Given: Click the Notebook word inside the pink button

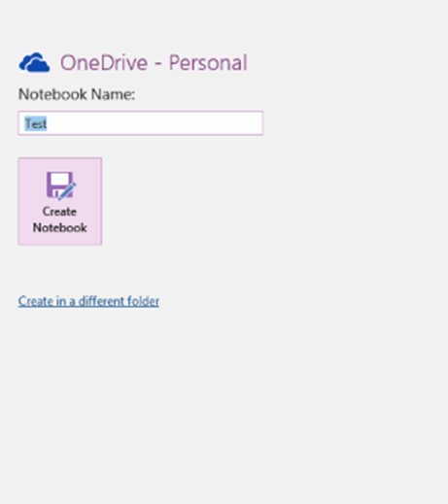Looking at the screenshot, I should pos(60,228).
